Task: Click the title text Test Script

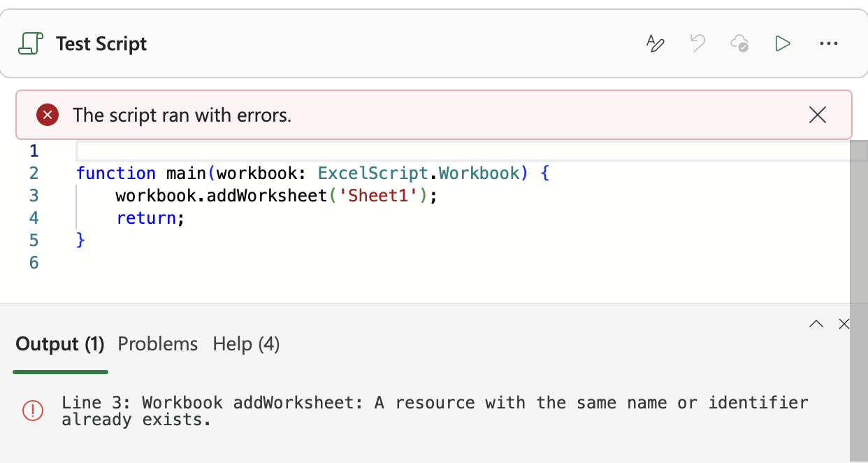Action: (101, 43)
